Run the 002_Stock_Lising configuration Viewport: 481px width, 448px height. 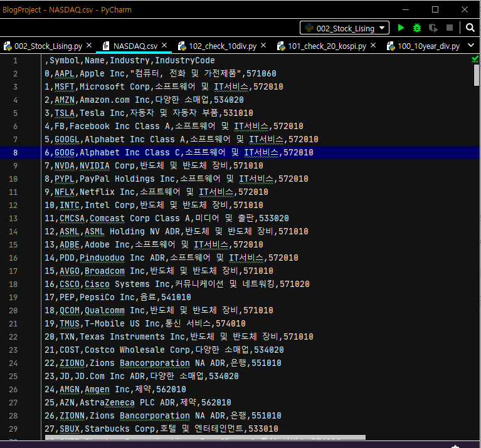[x=401, y=28]
